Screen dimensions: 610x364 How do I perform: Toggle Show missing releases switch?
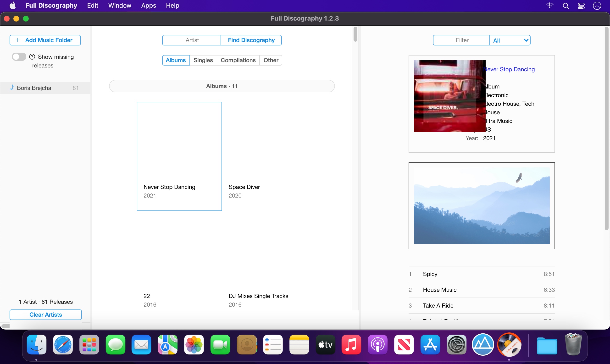19,57
